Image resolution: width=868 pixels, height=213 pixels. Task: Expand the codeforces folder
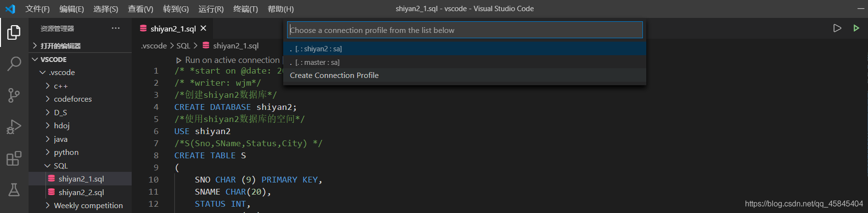tap(73, 99)
